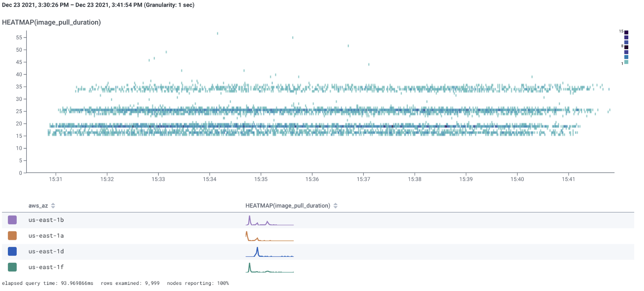Click the time range text at top

98,5
